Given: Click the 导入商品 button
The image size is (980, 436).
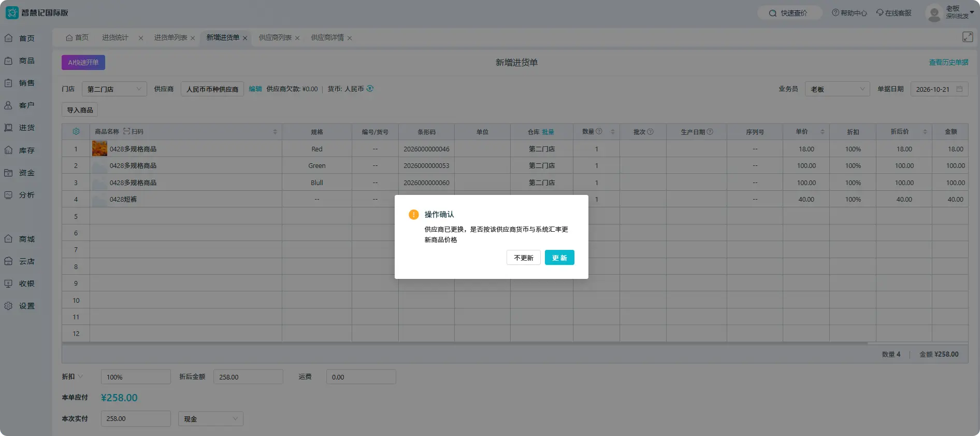Looking at the screenshot, I should click(80, 110).
